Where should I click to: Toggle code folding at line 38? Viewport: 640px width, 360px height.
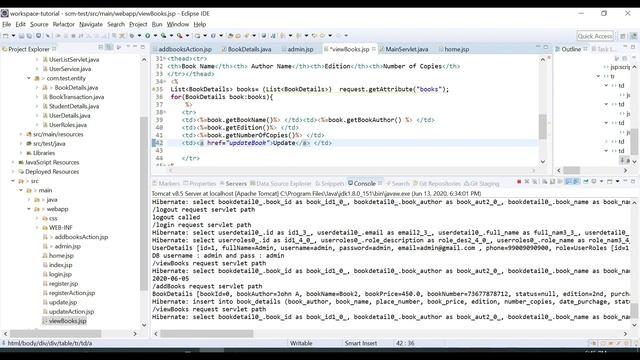[164, 112]
